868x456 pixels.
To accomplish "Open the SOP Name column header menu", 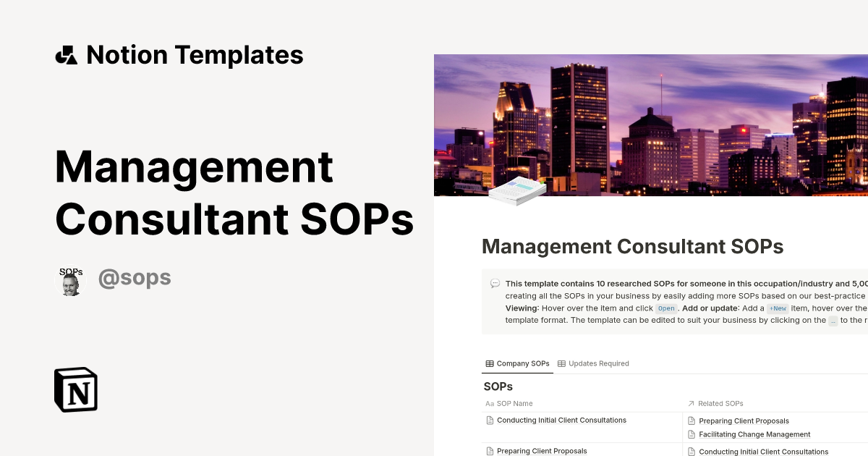I will pos(515,403).
